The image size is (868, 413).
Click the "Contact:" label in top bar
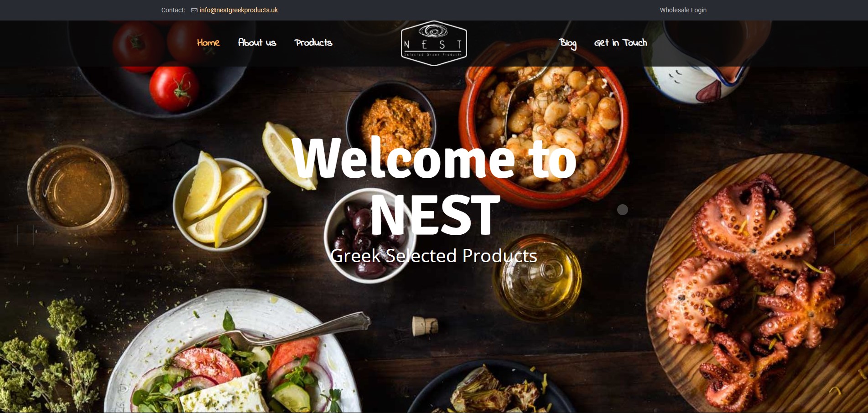[x=173, y=10]
